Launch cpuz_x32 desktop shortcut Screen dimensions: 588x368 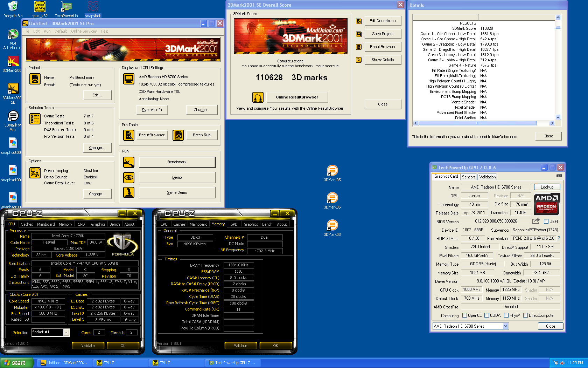40,9
